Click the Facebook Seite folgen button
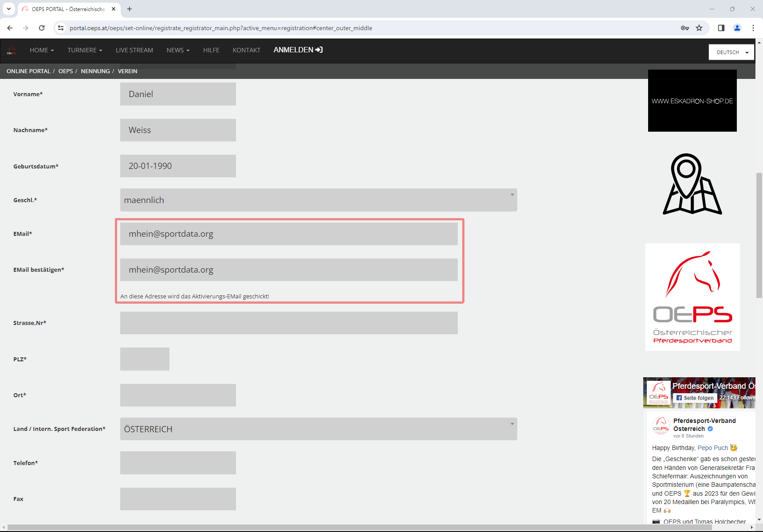The width and height of the screenshot is (763, 532). (695, 398)
